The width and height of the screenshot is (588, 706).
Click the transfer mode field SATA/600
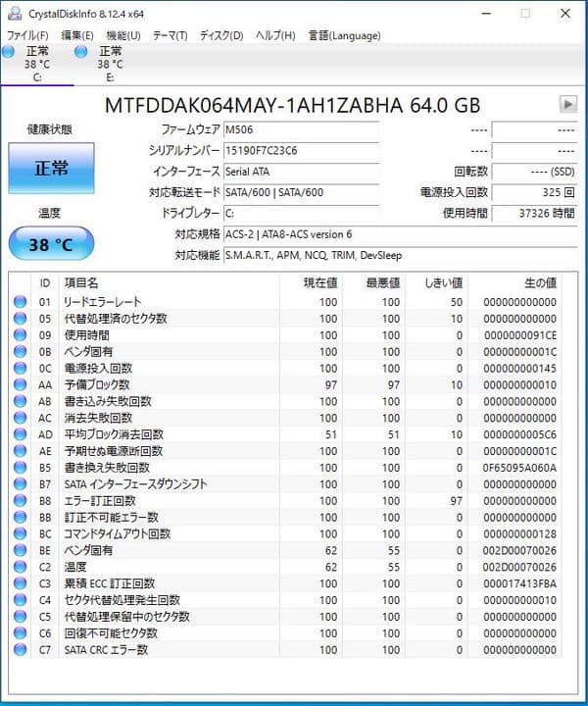301,192
